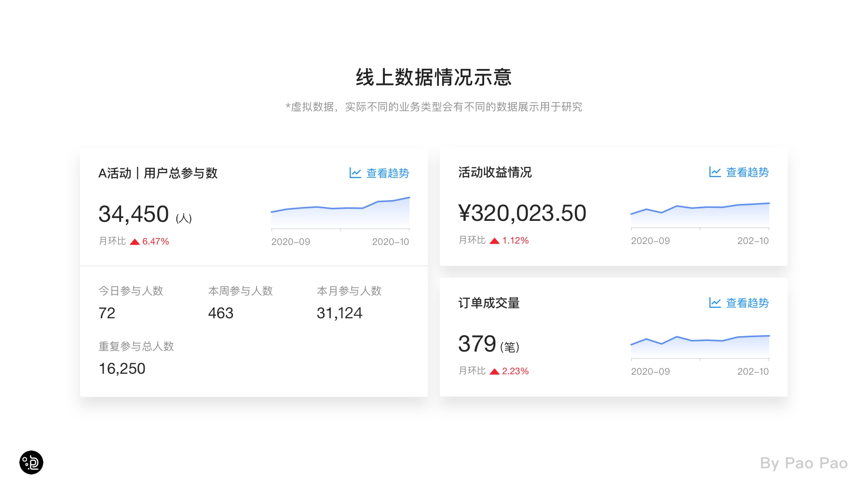Click the 订单成交量 card title

tap(489, 303)
